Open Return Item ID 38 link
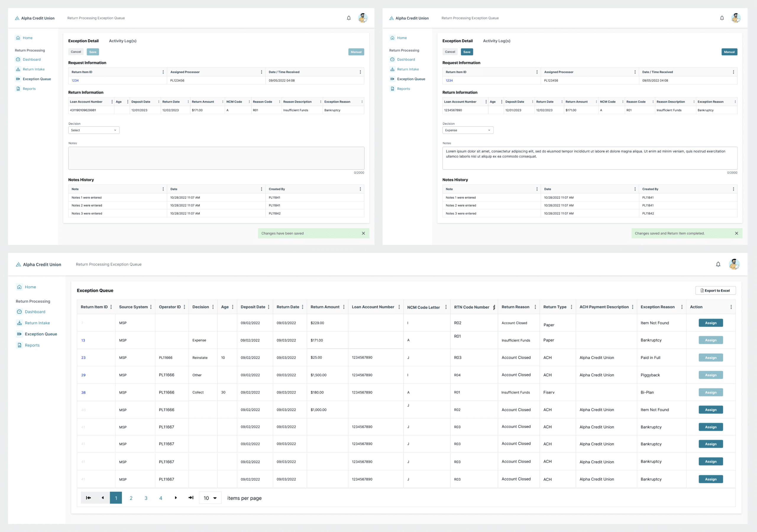The height and width of the screenshot is (532, 757). click(83, 392)
